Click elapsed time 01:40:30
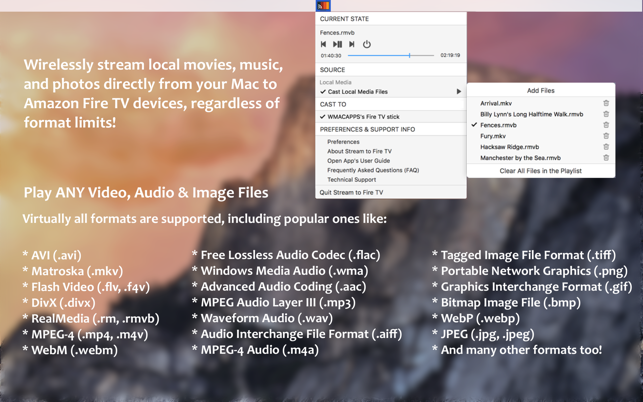643x402 pixels. (x=331, y=55)
